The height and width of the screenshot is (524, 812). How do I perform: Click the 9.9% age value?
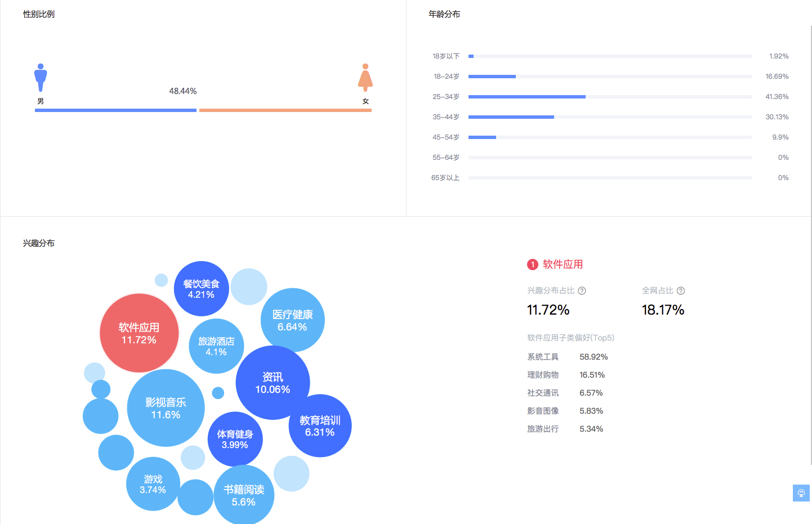tap(780, 137)
